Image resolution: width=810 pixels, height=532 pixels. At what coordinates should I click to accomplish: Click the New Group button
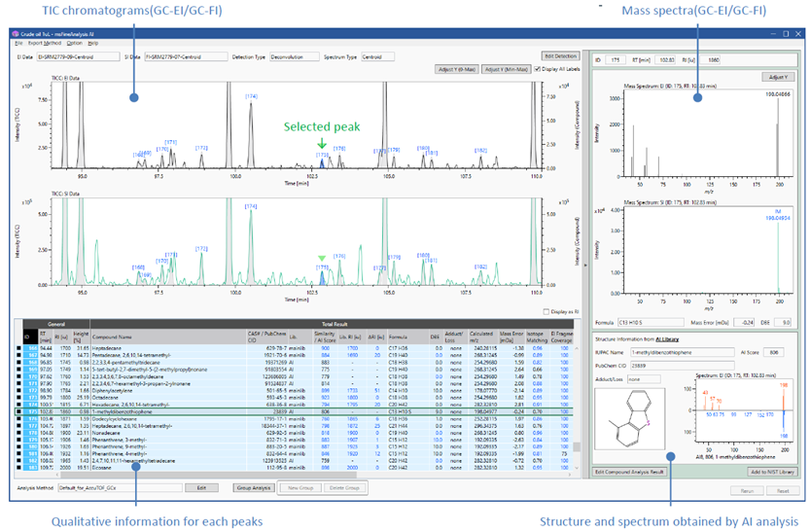300,487
